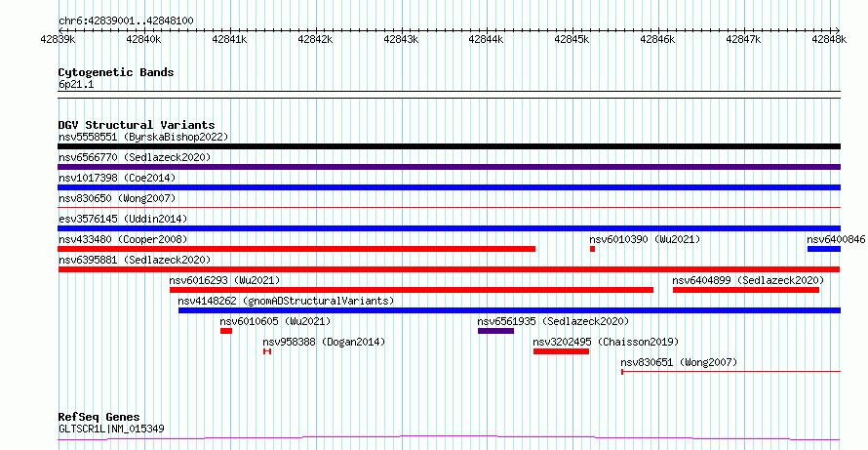Select the magenta GLTSCR1L gene track
This screenshot has width=868, height=450.
(x=449, y=438)
